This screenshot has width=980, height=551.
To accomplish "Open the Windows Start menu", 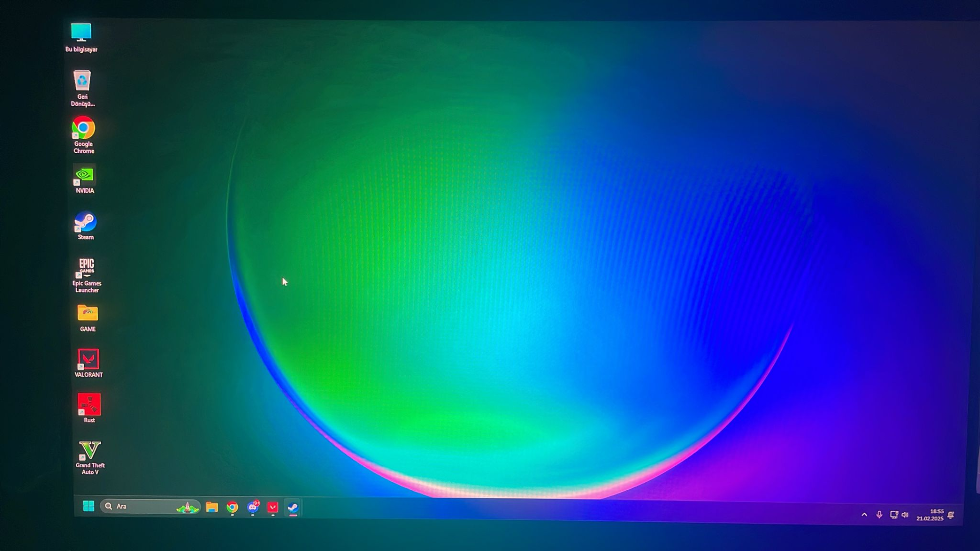I will coord(88,506).
